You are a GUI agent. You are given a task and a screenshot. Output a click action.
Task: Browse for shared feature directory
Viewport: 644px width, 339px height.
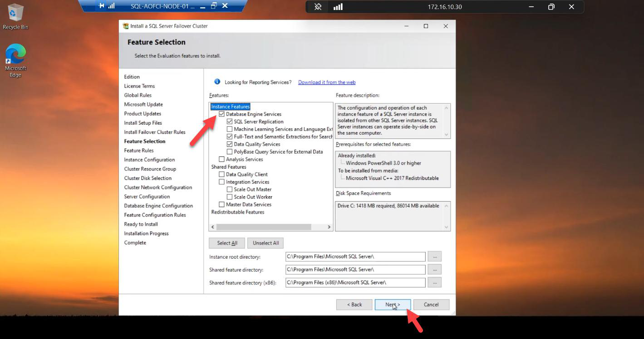[434, 269]
